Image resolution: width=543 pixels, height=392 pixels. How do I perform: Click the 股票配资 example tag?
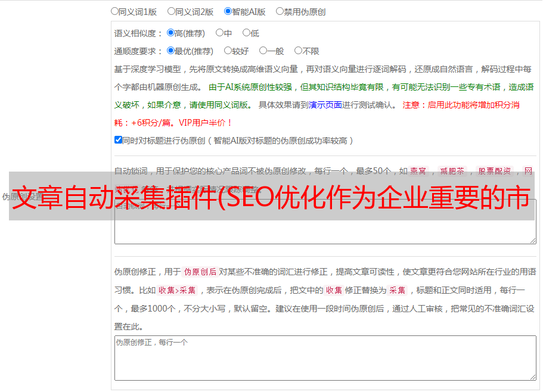(494, 171)
